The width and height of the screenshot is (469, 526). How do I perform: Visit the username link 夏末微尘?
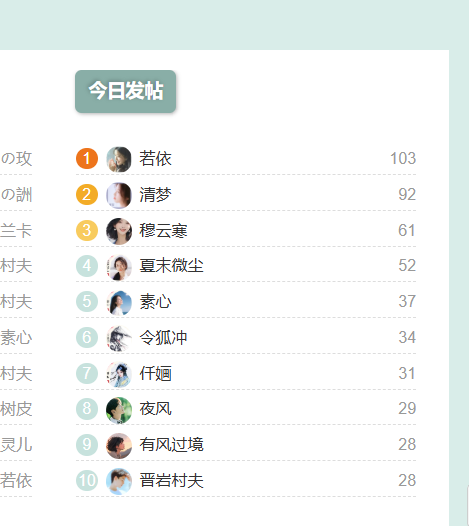[x=171, y=266]
